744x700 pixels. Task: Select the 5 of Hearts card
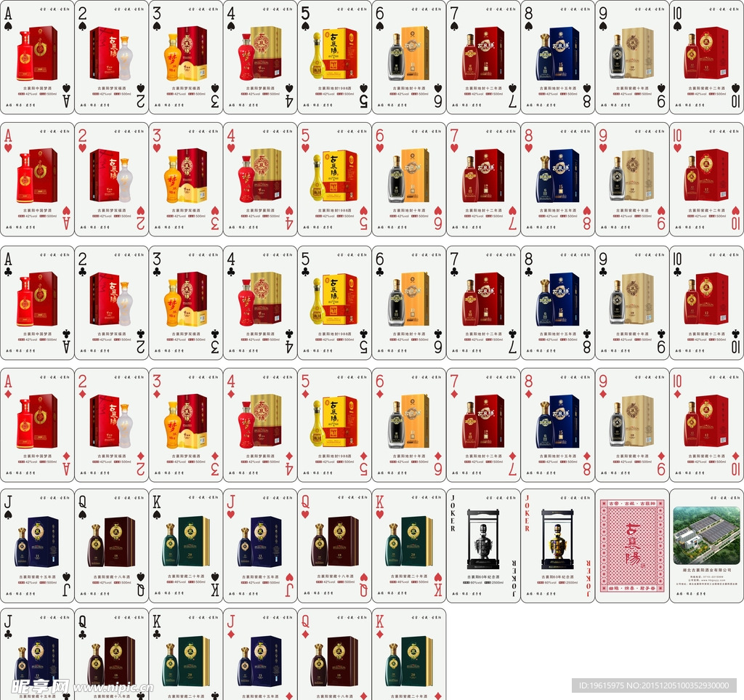[335, 180]
